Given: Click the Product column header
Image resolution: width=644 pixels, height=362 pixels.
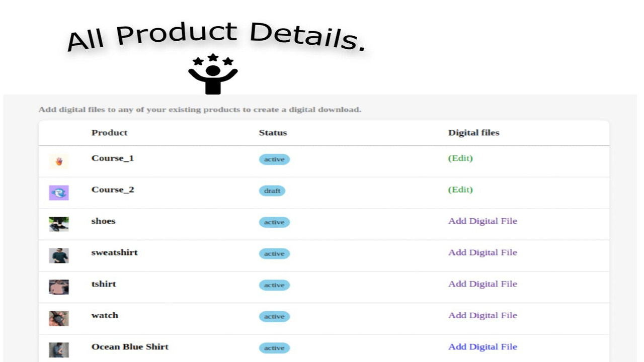Looking at the screenshot, I should coord(109,133).
